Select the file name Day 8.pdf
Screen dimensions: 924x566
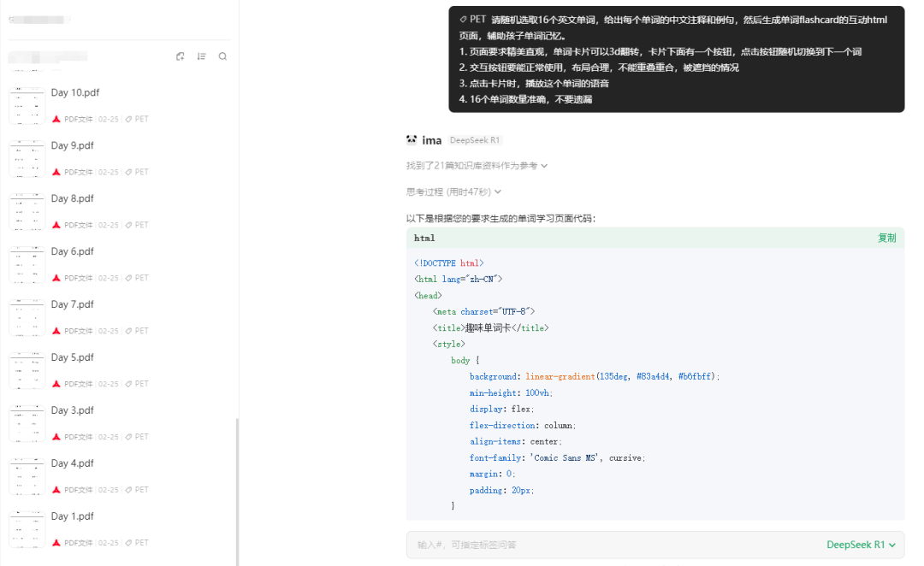click(x=73, y=198)
